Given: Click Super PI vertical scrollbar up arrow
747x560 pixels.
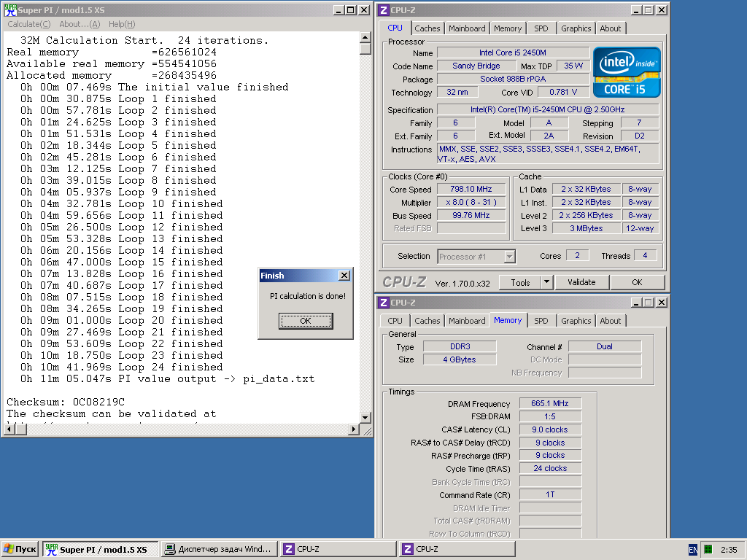Looking at the screenshot, I should [365, 37].
